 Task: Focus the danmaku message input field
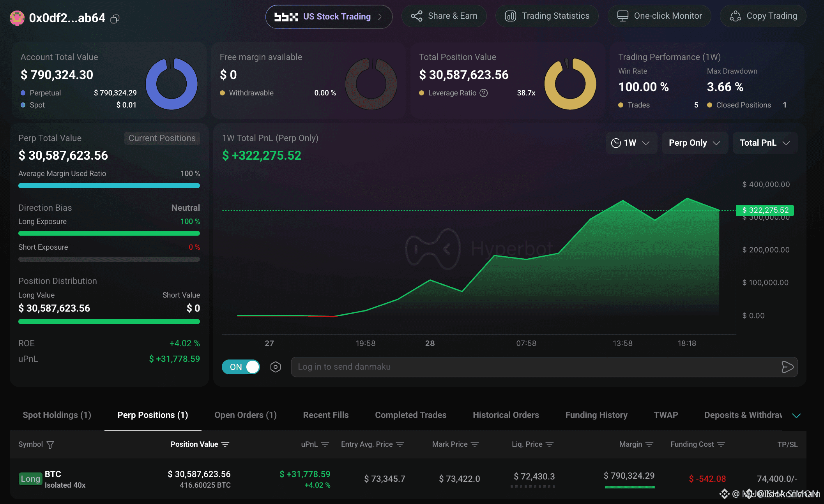(x=544, y=367)
